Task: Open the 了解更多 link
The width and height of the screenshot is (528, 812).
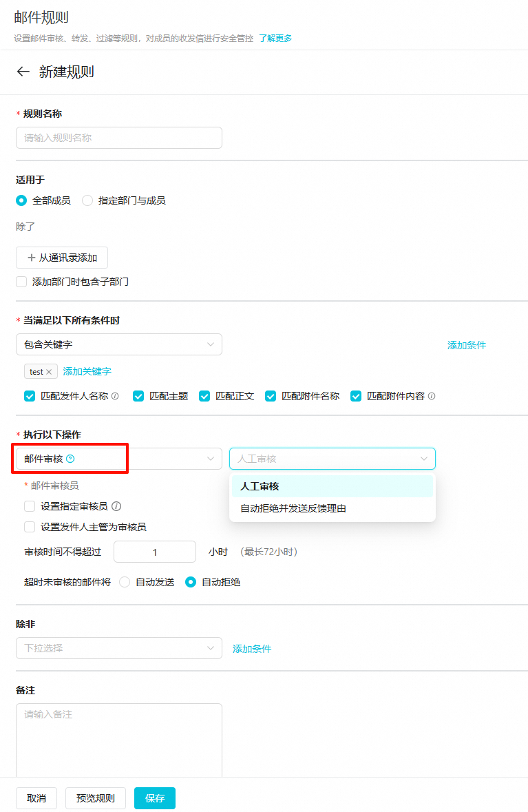Action: 275,39
